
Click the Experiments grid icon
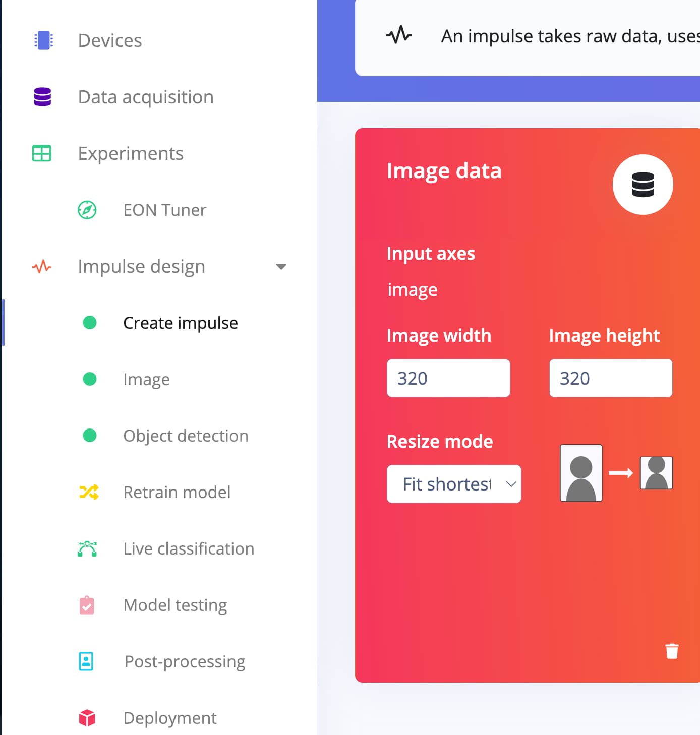coord(41,153)
